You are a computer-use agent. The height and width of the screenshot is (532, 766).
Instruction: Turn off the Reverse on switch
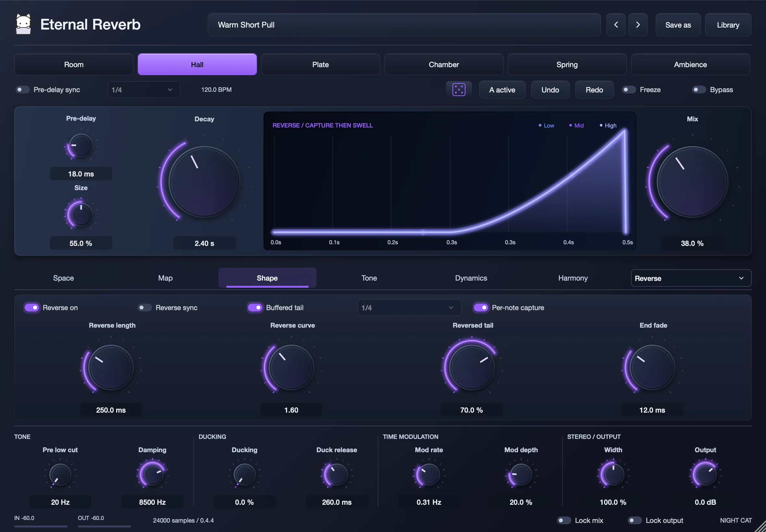click(32, 307)
